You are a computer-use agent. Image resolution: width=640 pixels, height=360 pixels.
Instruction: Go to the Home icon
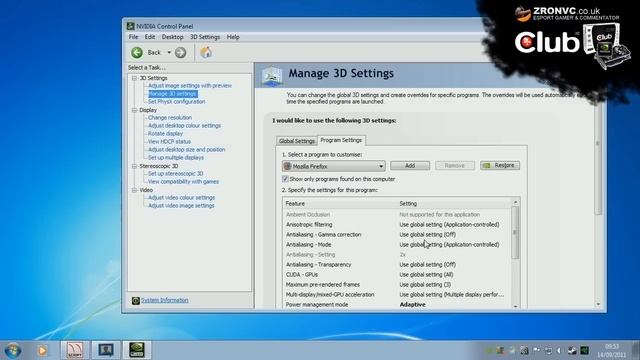[x=206, y=52]
